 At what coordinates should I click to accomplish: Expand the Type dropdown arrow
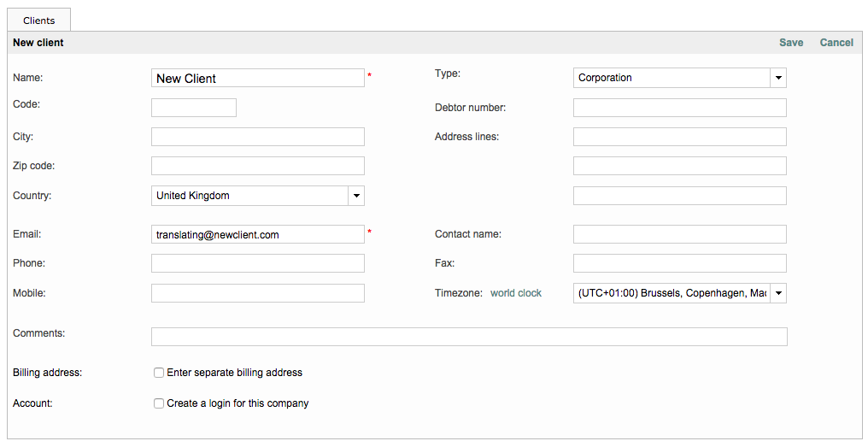point(777,78)
